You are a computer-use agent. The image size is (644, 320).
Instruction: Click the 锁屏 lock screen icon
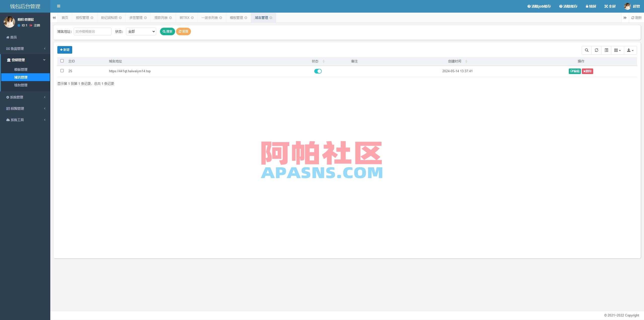tap(587, 6)
